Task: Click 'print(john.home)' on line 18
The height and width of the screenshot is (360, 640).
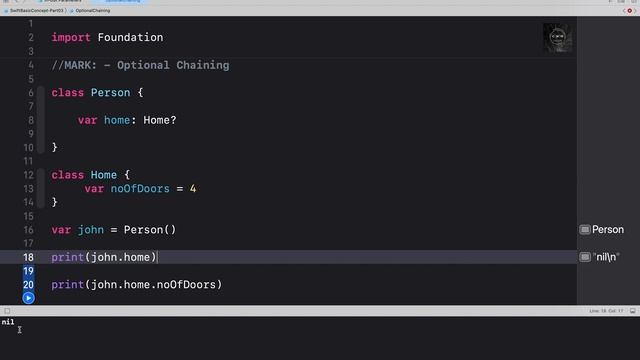Action: 104,257
